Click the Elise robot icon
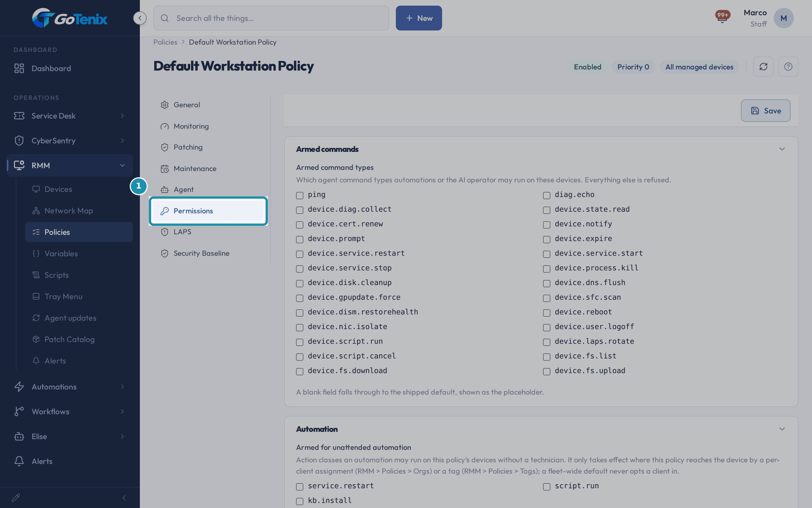This screenshot has height=508, width=812. tap(19, 436)
